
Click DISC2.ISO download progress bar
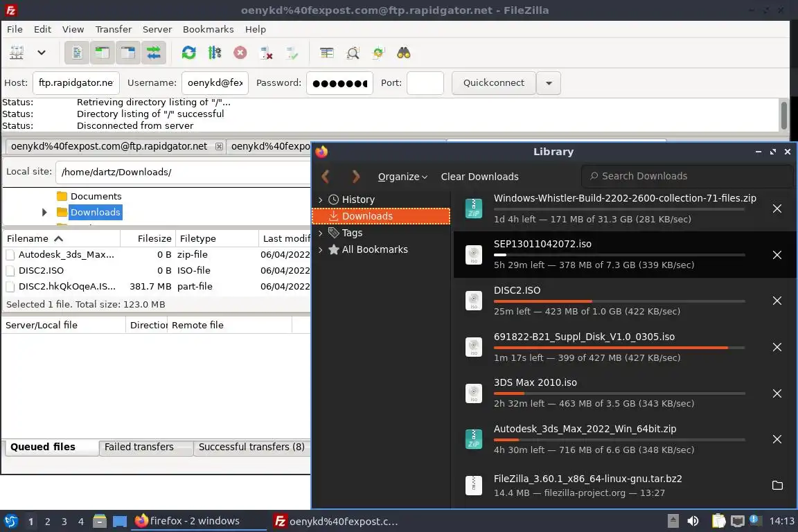[619, 301]
